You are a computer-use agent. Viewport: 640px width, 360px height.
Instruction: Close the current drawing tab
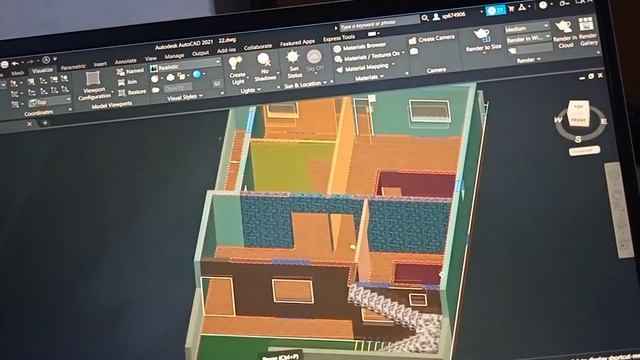(x=29, y=124)
